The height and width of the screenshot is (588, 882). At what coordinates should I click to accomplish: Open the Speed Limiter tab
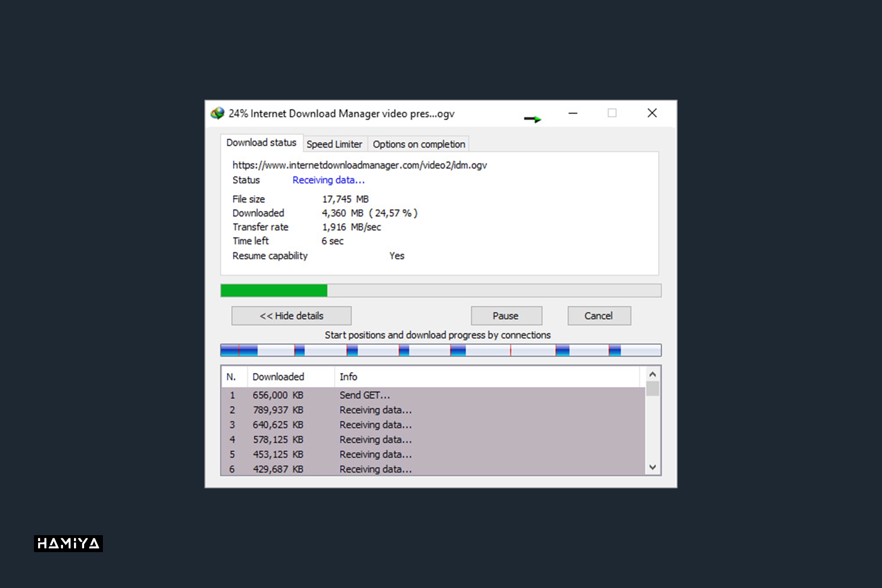334,144
